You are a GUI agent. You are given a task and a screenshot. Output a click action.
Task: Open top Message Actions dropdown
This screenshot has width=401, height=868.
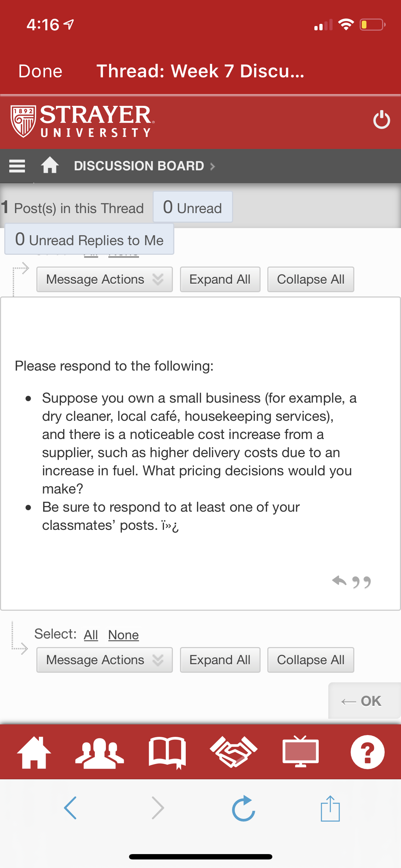104,279
